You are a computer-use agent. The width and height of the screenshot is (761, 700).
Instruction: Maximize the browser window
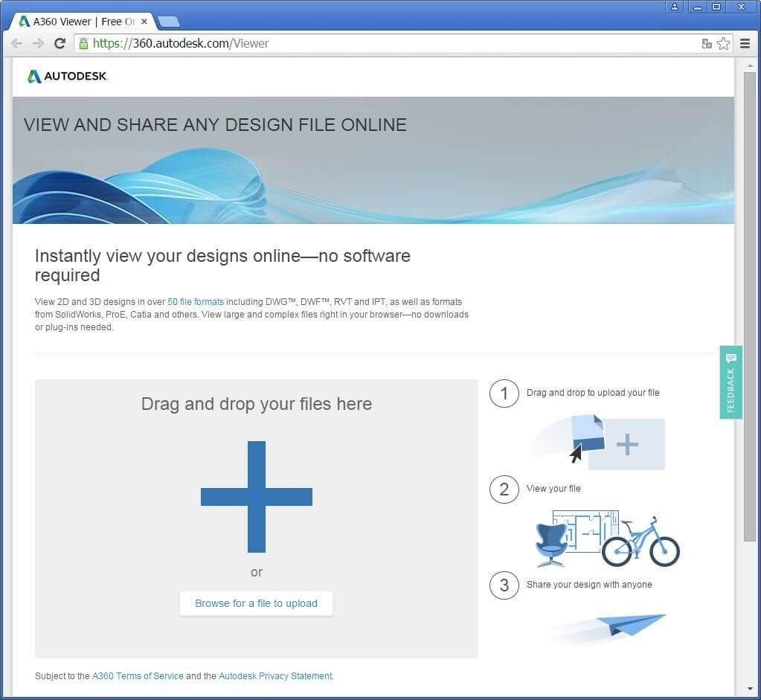(x=716, y=7)
